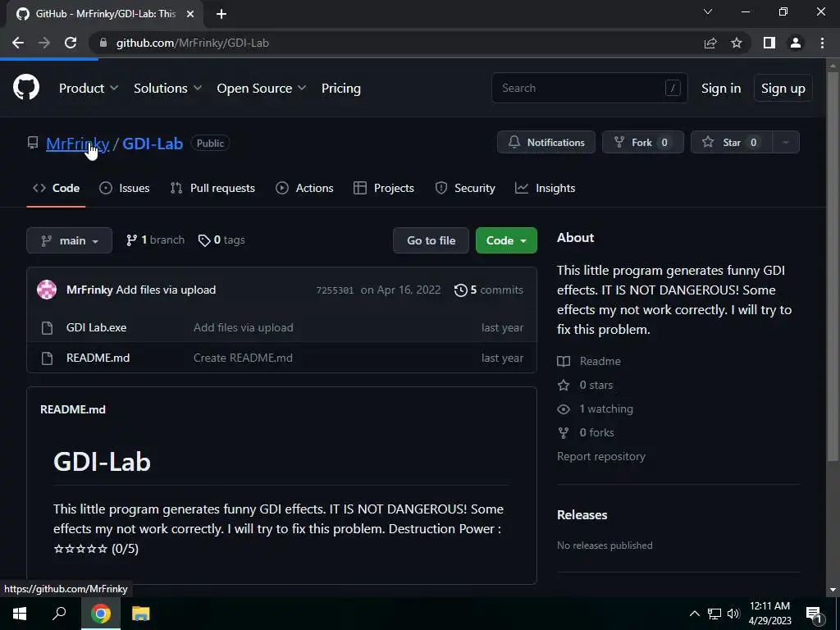The height and width of the screenshot is (630, 840).
Task: Open the taskbar search magnifier
Action: click(59, 614)
